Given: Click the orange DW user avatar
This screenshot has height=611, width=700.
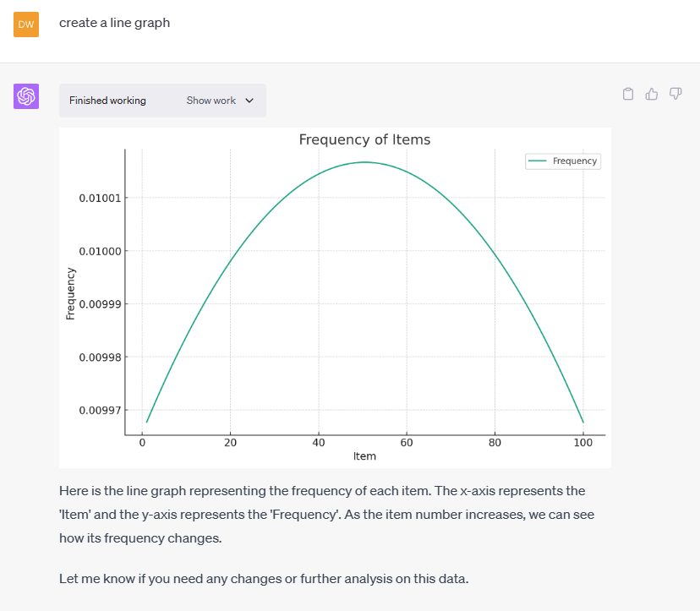Looking at the screenshot, I should pos(26,24).
